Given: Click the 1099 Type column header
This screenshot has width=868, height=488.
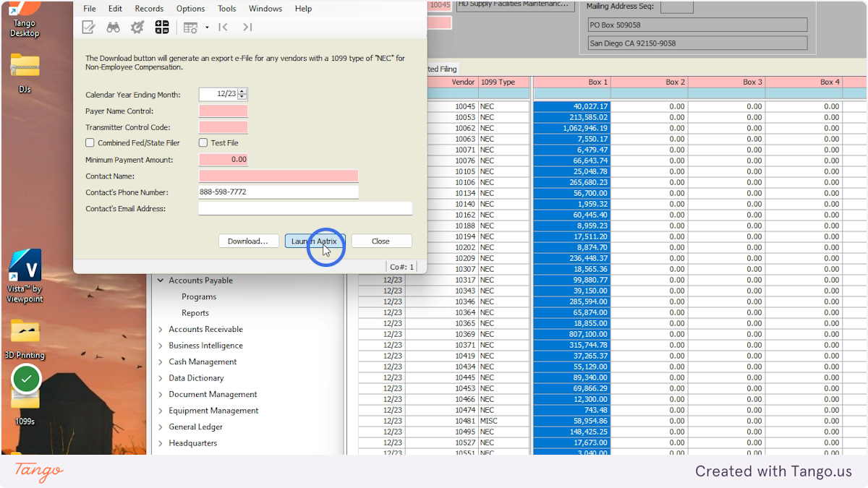Looking at the screenshot, I should pyautogui.click(x=503, y=82).
